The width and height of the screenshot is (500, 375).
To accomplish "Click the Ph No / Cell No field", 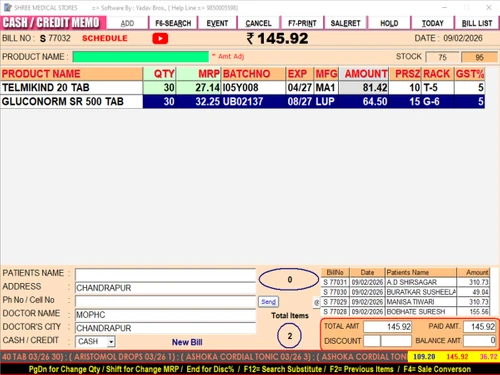I will coord(165,301).
